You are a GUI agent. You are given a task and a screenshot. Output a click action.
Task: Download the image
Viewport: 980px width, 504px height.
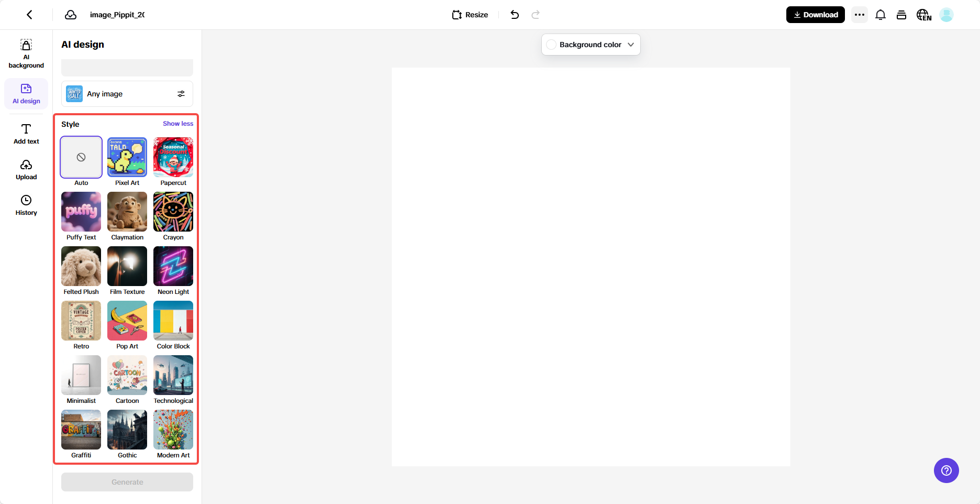click(816, 15)
